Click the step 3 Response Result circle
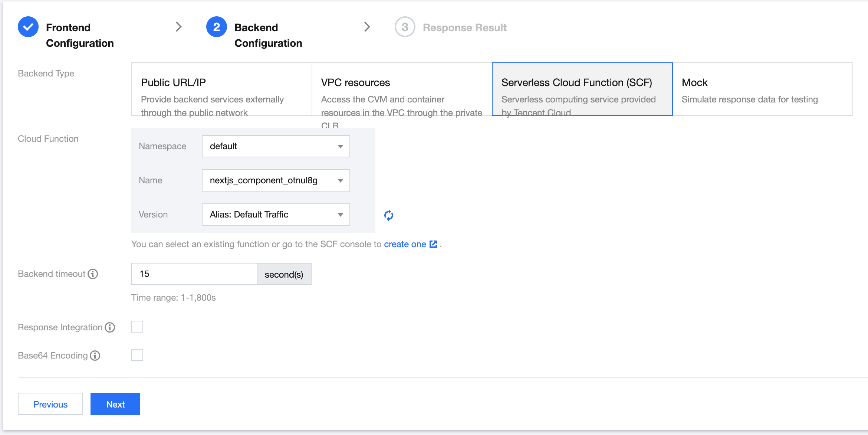 click(405, 27)
